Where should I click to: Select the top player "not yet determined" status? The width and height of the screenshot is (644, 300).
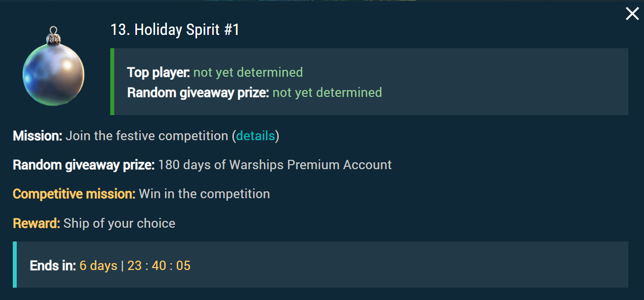pos(248,72)
